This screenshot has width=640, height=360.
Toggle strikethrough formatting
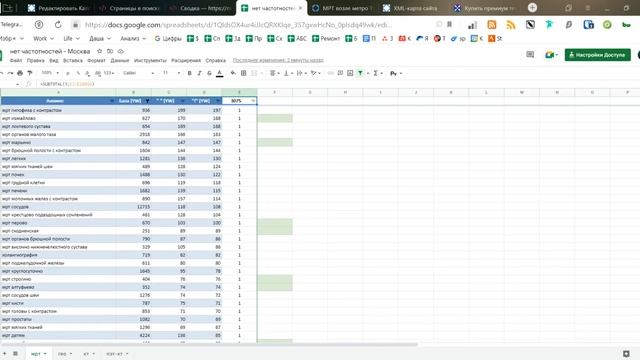click(209, 73)
